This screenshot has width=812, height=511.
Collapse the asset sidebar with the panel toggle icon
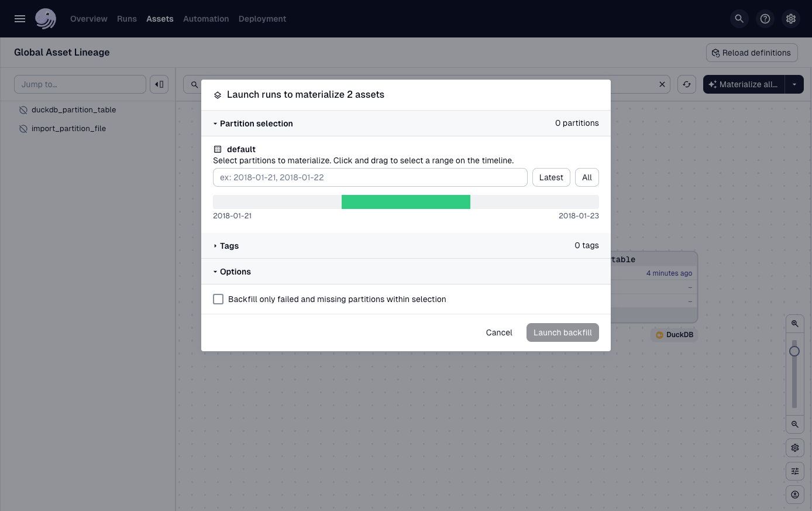[x=159, y=84]
